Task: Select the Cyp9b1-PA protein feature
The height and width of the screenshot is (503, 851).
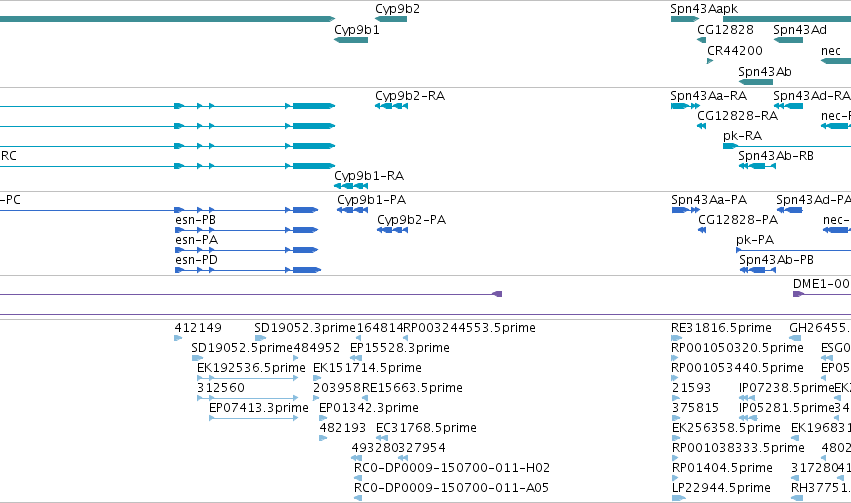Action: click(353, 210)
